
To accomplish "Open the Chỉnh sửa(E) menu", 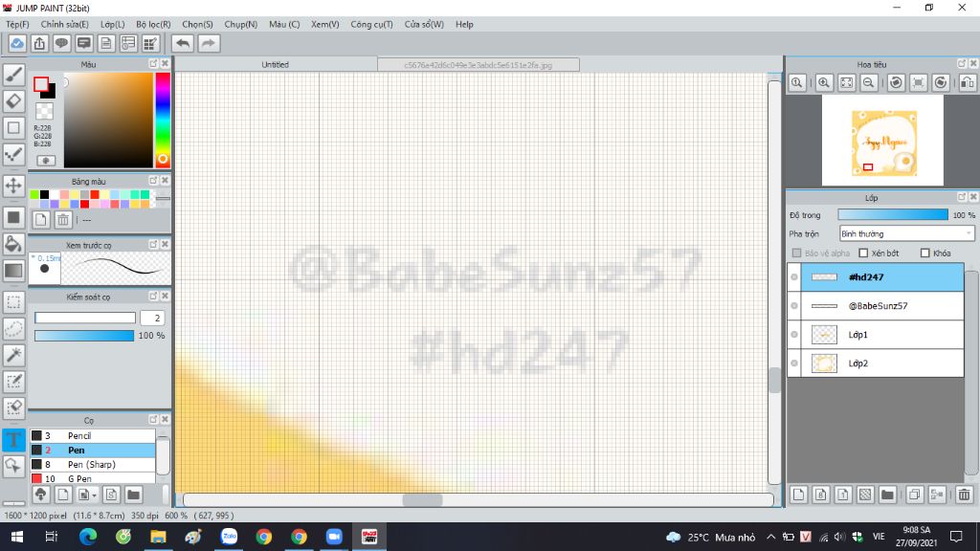I will [x=64, y=24].
